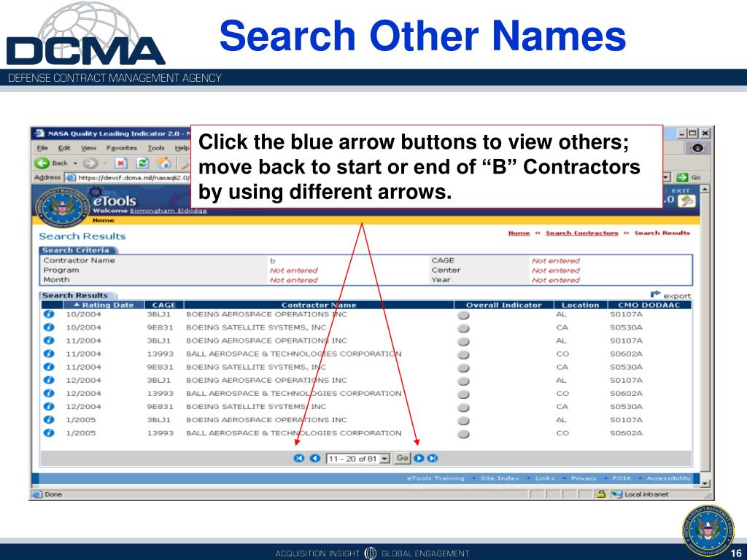Click the Birmingham Eldridge user link

tap(169, 211)
